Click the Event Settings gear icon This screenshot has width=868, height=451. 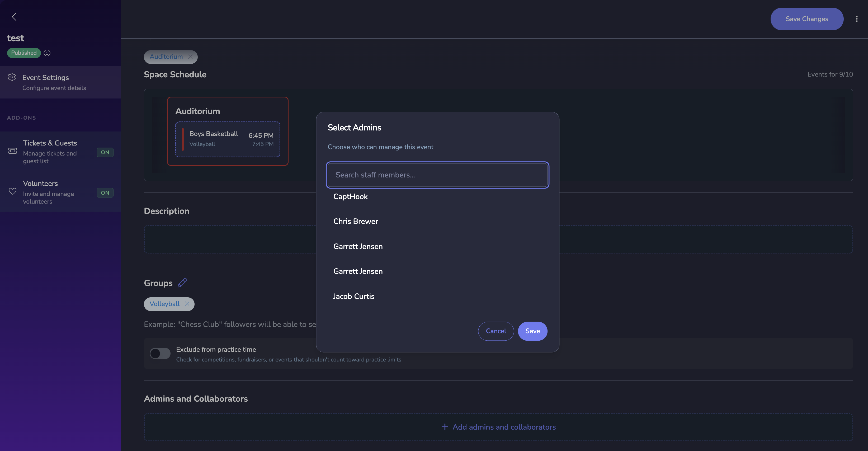12,77
